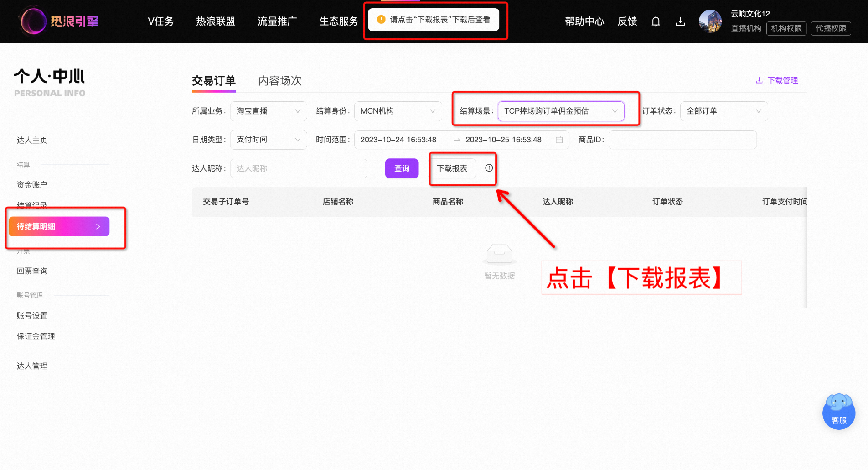
Task: Open the 结算场景 TCP捧场购 dropdown
Action: click(561, 111)
